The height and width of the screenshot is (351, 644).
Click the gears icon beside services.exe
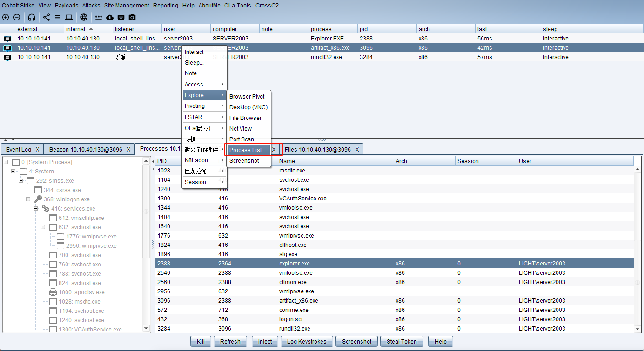coord(46,209)
